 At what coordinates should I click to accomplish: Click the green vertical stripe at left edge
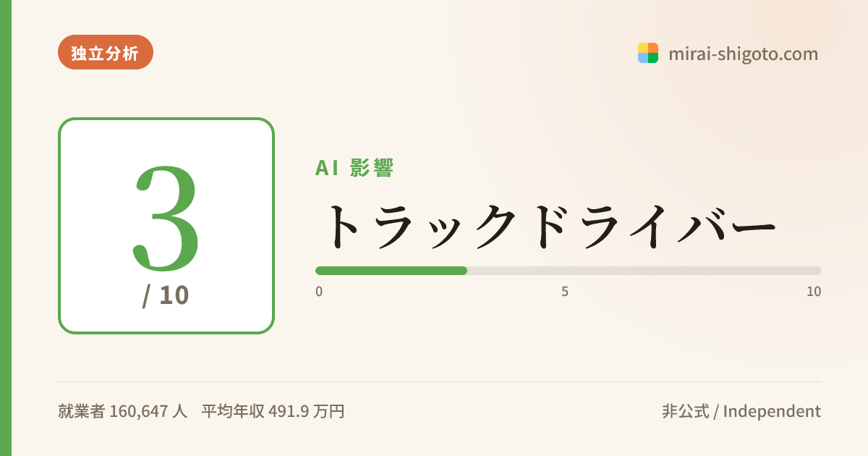pos(6,228)
